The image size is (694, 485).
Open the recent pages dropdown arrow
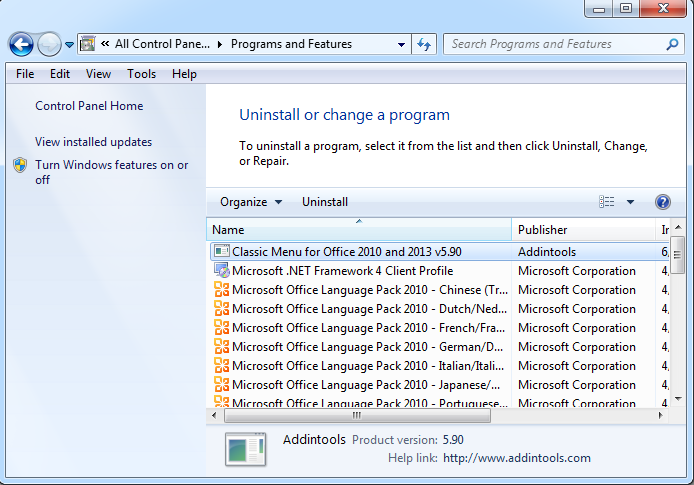click(x=69, y=45)
